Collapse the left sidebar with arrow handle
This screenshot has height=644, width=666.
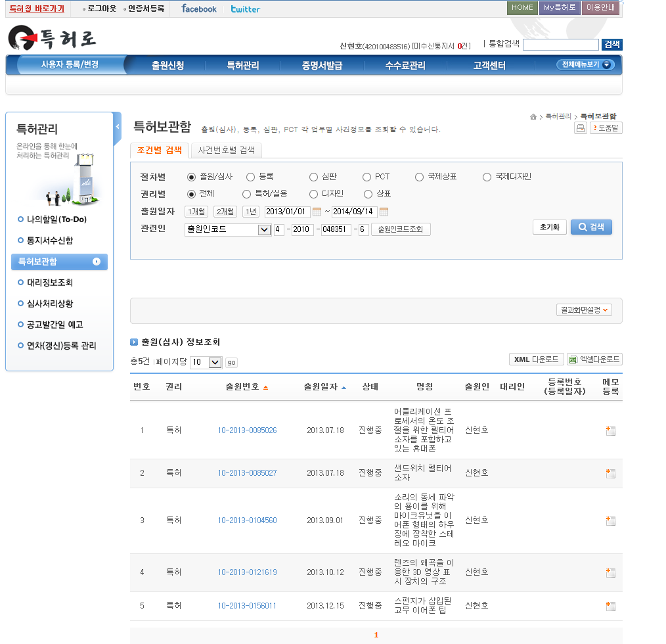click(x=118, y=127)
